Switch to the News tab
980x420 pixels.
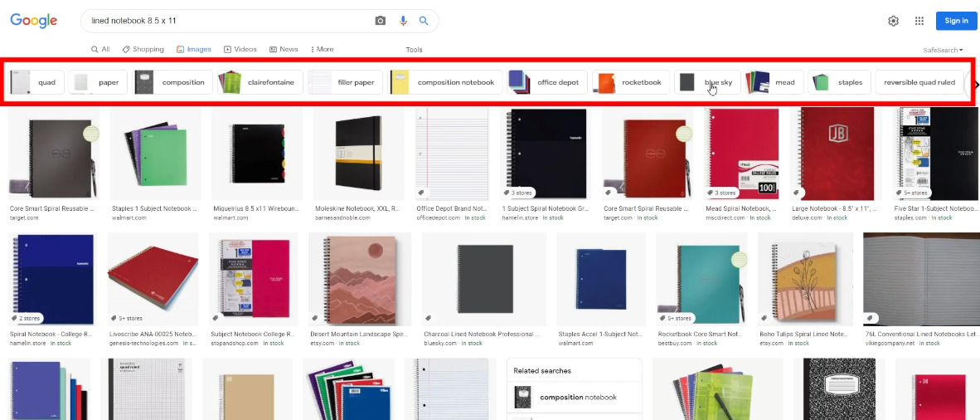pyautogui.click(x=284, y=49)
